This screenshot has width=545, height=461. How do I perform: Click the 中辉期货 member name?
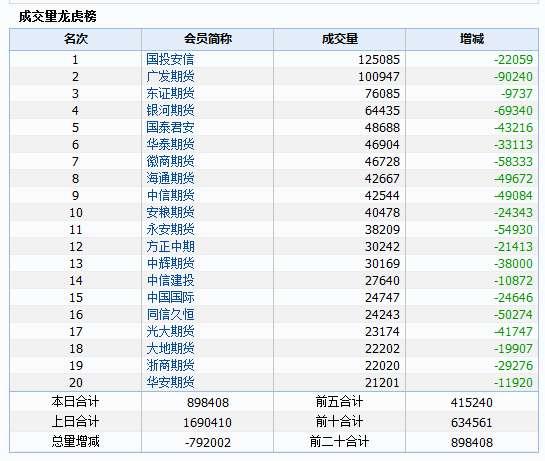click(x=170, y=264)
